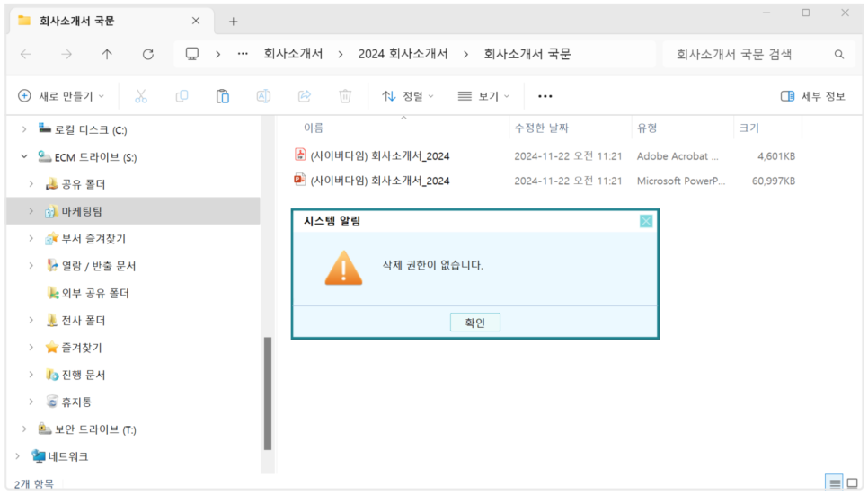Go up one folder level
Screen dimensions: 868x495
[x=107, y=54]
